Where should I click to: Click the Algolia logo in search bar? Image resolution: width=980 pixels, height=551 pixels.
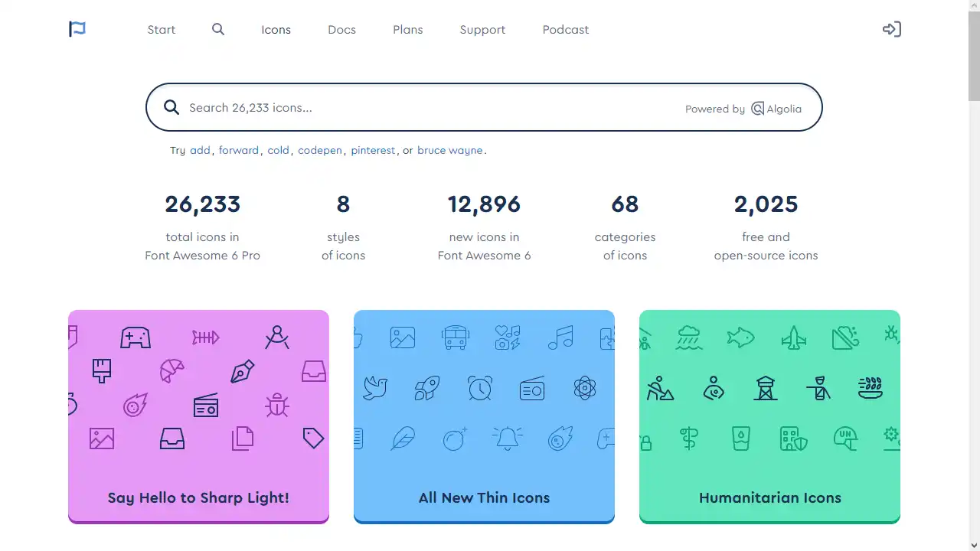[x=776, y=109]
